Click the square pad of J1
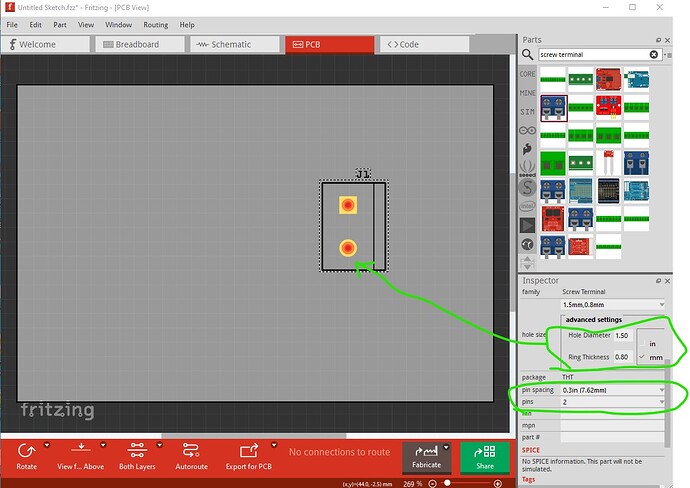This screenshot has height=488, width=690. click(348, 205)
